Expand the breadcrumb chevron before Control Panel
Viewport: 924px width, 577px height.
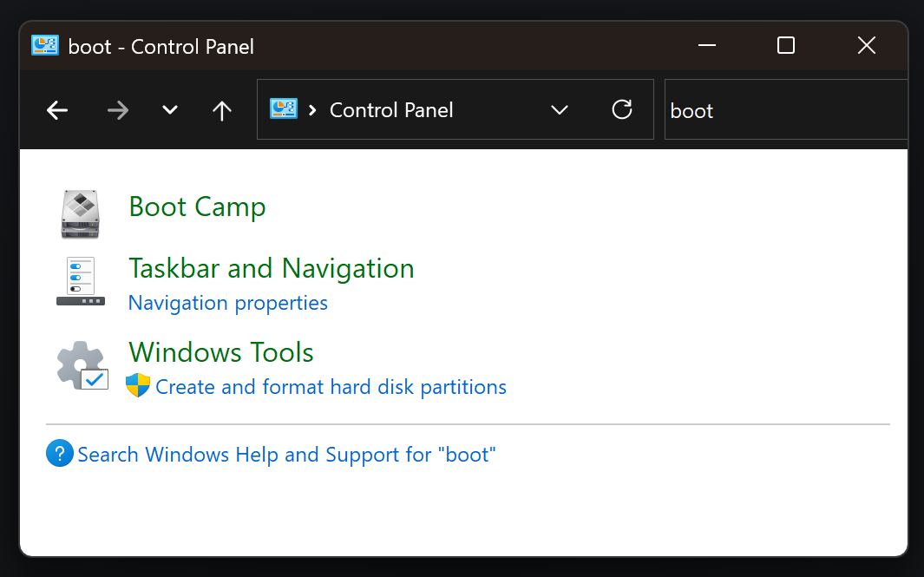point(312,110)
